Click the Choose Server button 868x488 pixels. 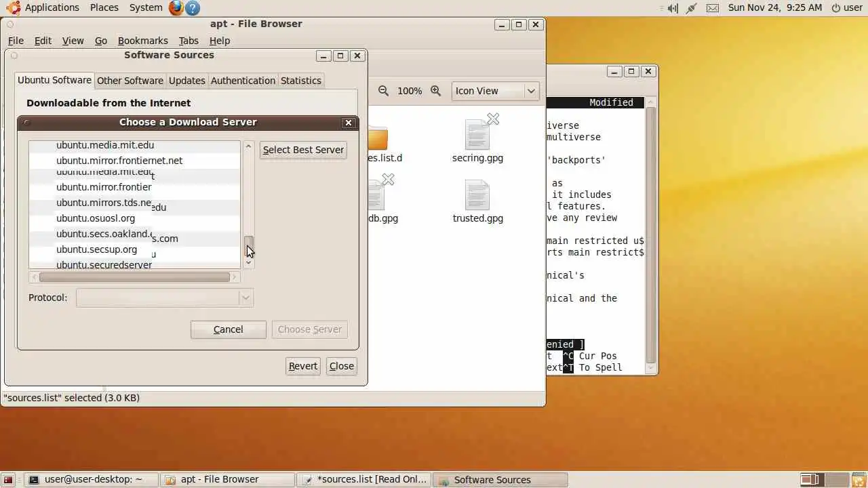(x=310, y=329)
